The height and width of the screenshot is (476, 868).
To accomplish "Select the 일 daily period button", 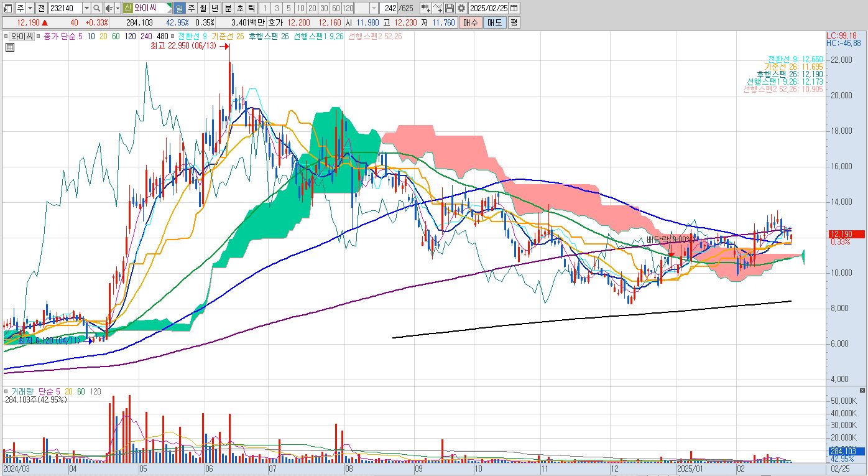I will [x=179, y=8].
